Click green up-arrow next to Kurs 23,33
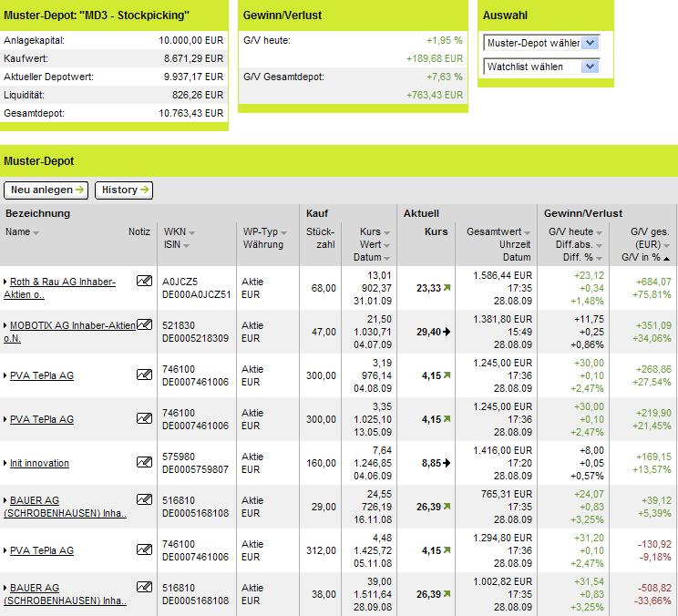Image resolution: width=678 pixels, height=616 pixels. click(x=447, y=287)
